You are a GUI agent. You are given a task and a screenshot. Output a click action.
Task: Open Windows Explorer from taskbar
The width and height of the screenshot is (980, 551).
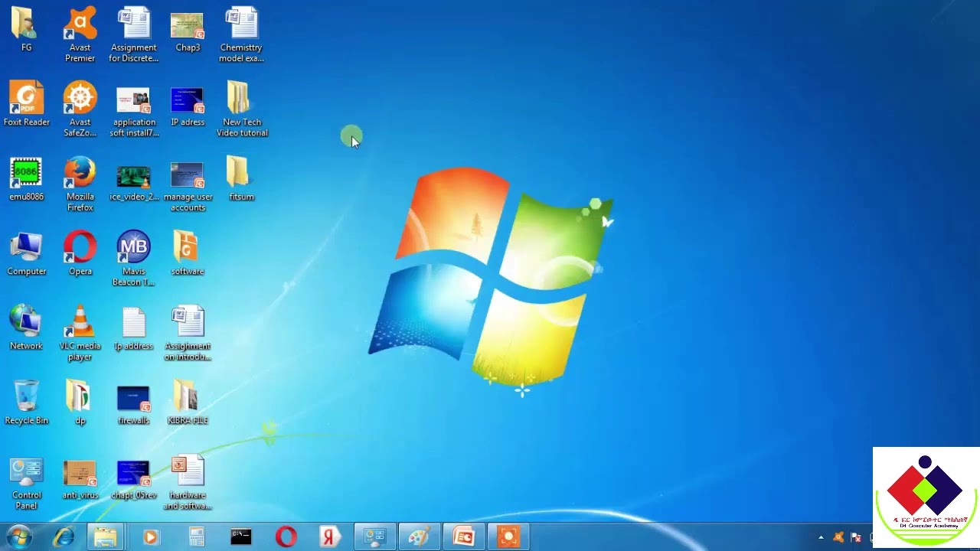[x=106, y=537]
